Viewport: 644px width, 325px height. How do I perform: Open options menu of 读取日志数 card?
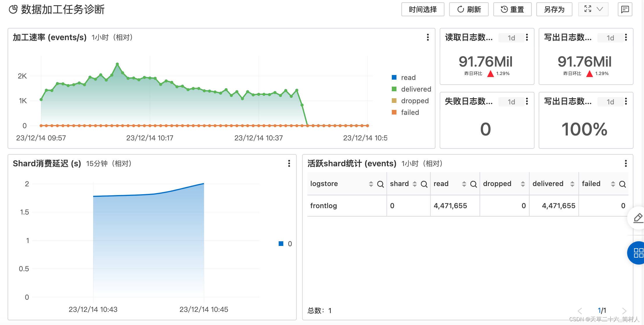tap(527, 37)
